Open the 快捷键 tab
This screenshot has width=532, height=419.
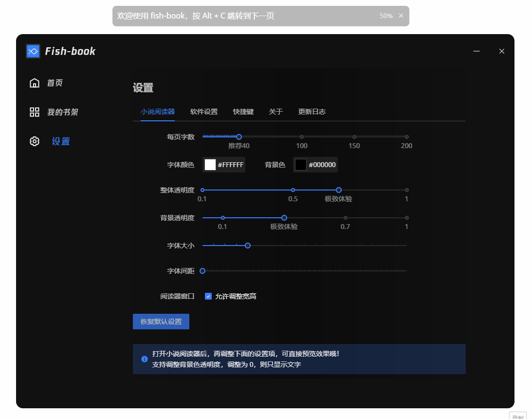click(243, 112)
